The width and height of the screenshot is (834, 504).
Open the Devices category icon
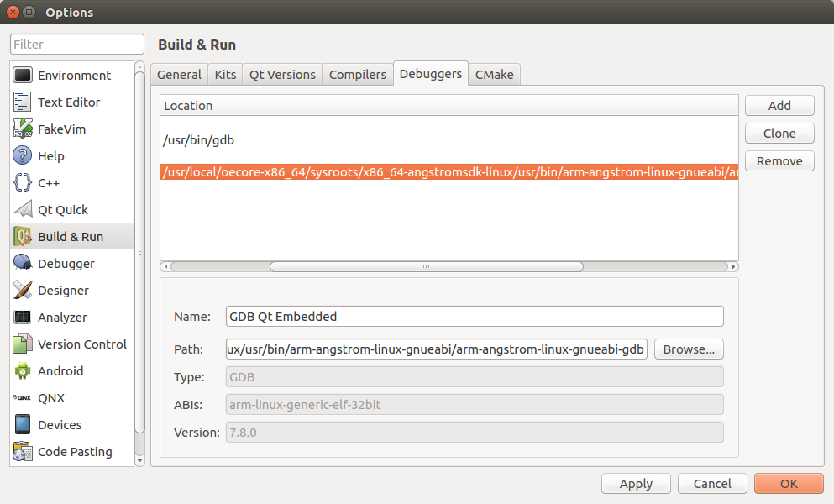point(23,425)
